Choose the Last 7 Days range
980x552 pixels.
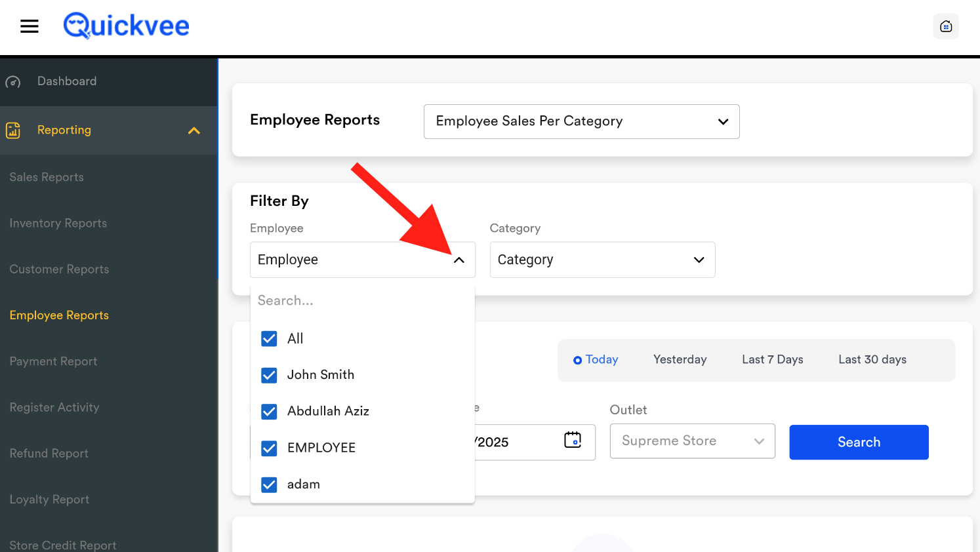(x=772, y=360)
